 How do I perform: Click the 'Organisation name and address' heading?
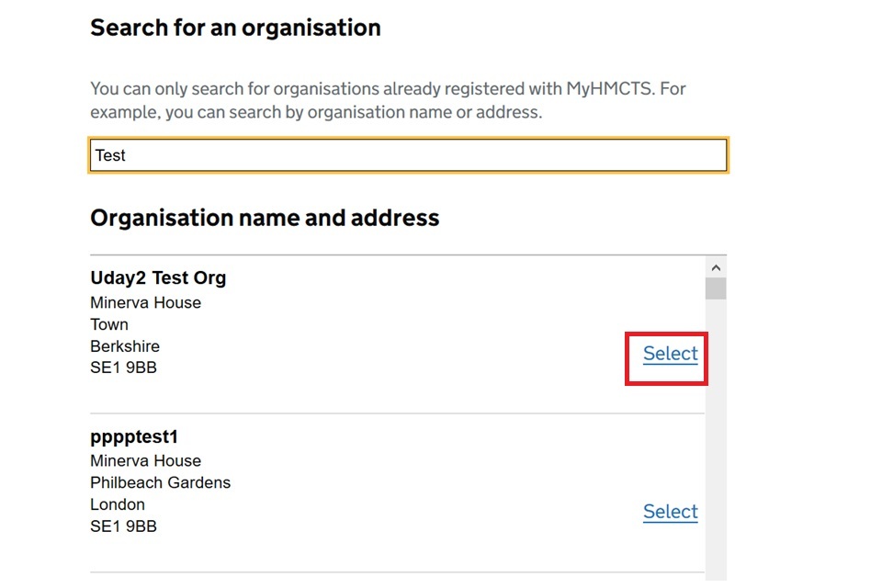click(265, 218)
